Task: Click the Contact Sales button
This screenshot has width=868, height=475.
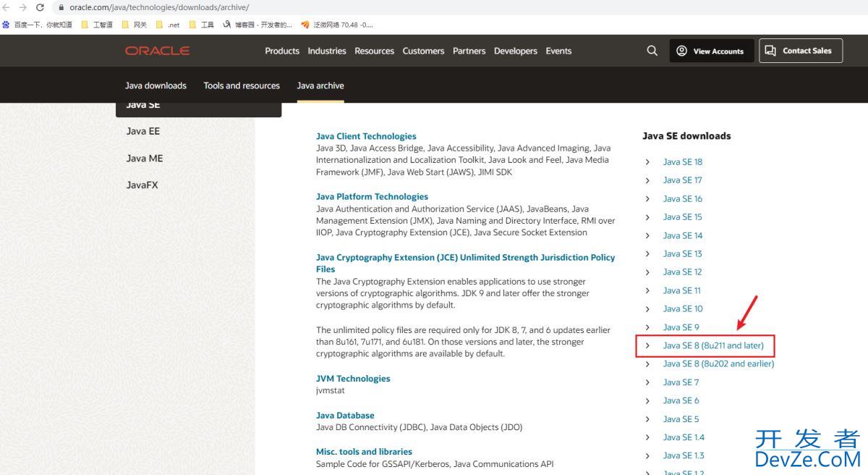Action: 801,51
